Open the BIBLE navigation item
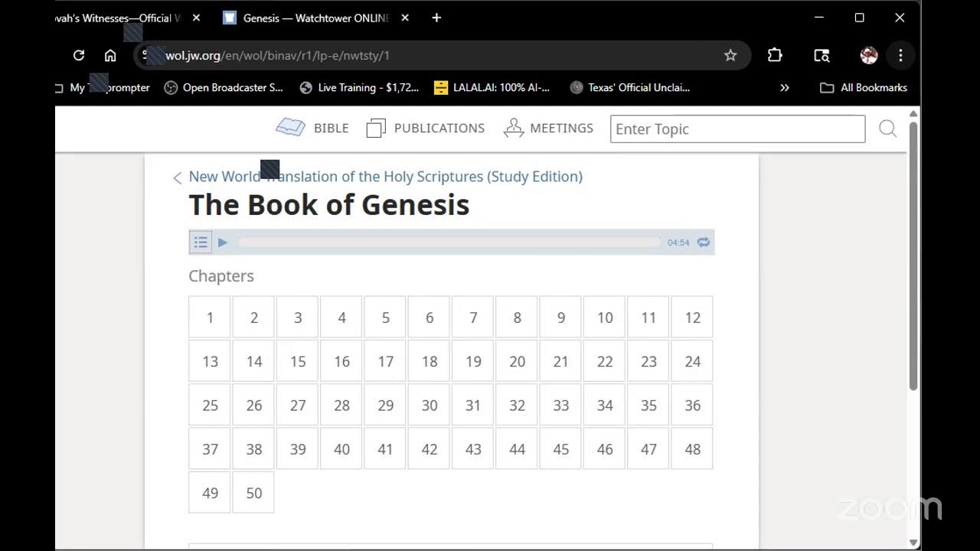980x551 pixels. tap(312, 128)
